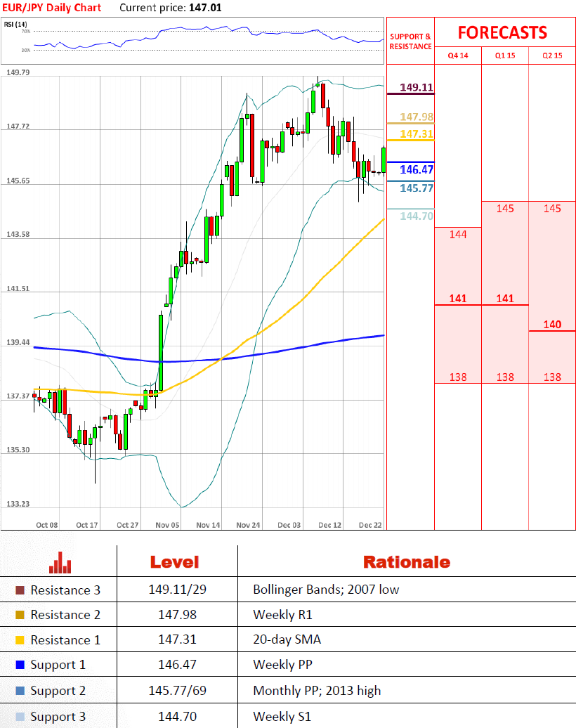Click the 'Weekly PP' rationale cell

(282, 665)
